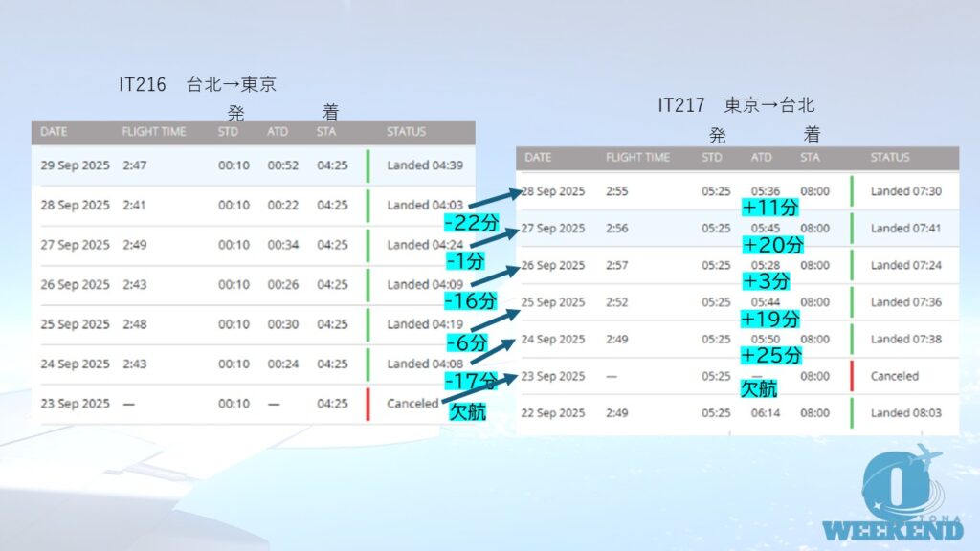This screenshot has width=980, height=551.
Task: Click green status bar beside Landed 04:39
Action: click(367, 165)
